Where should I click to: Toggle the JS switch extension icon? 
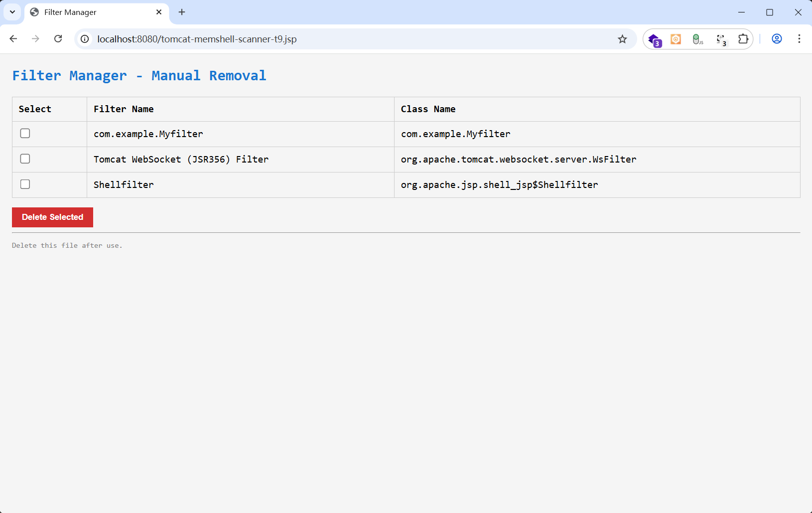pyautogui.click(x=697, y=39)
